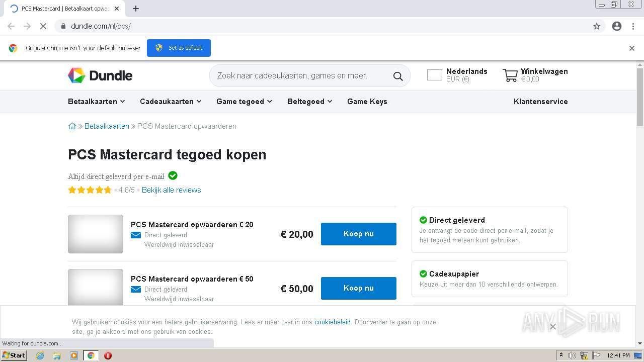644x362 pixels.
Task: Bookmark this page with the star icon
Action: pyautogui.click(x=597, y=26)
